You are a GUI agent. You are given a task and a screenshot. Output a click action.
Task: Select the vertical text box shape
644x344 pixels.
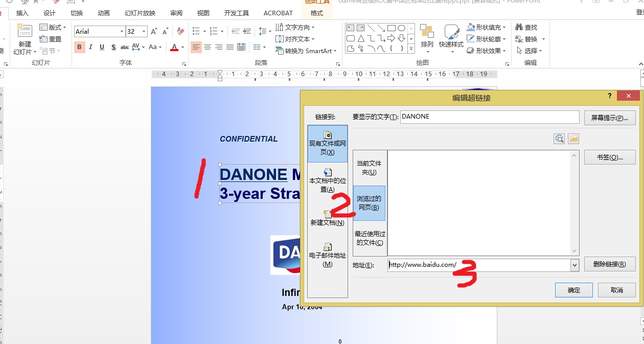point(361,28)
